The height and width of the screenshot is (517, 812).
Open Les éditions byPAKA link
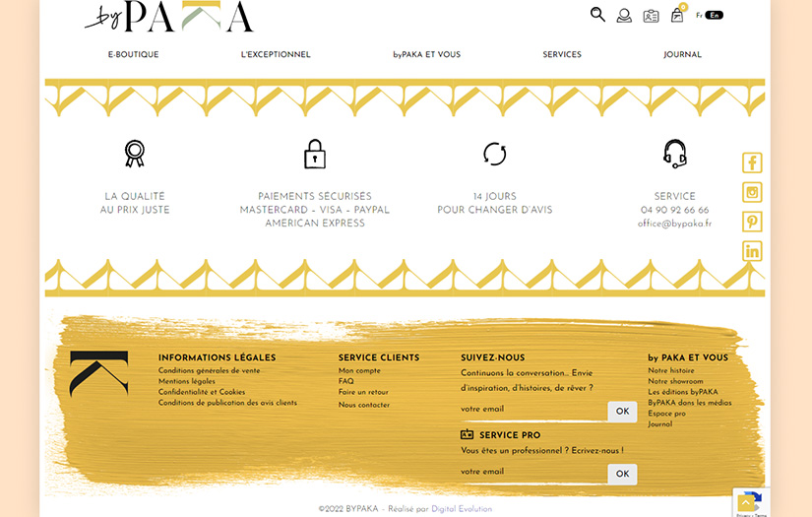(x=683, y=392)
